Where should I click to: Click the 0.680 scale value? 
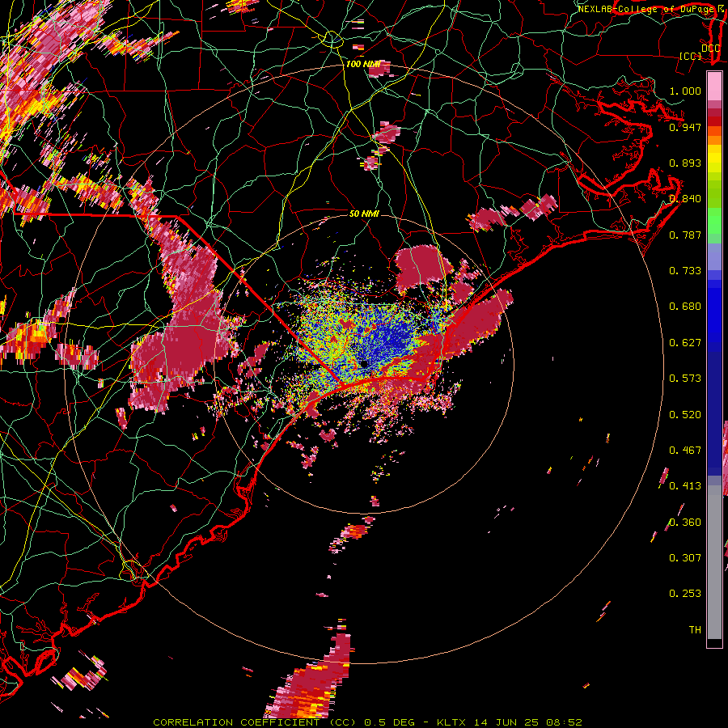click(x=685, y=307)
